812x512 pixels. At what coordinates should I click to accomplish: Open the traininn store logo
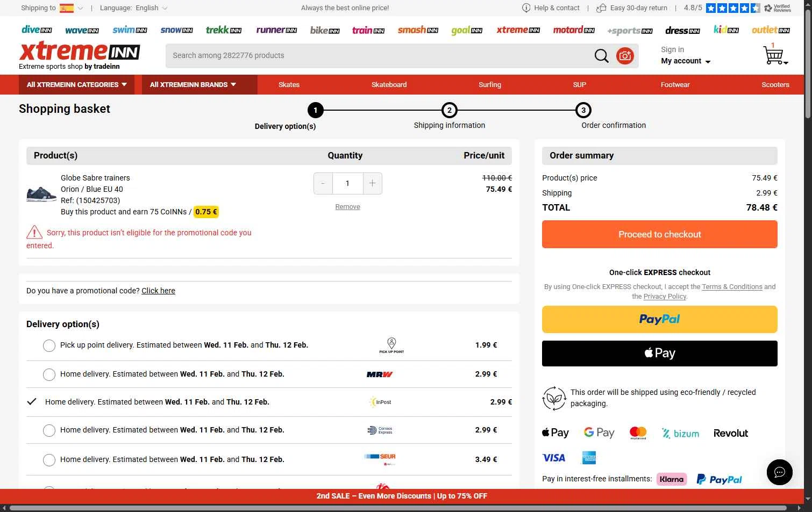click(x=368, y=30)
